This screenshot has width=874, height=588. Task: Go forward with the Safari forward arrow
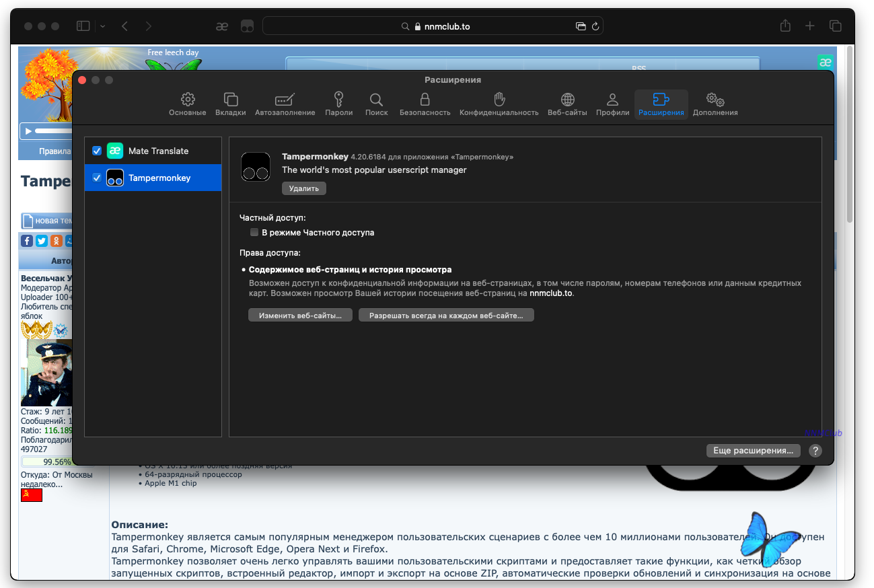(x=149, y=26)
